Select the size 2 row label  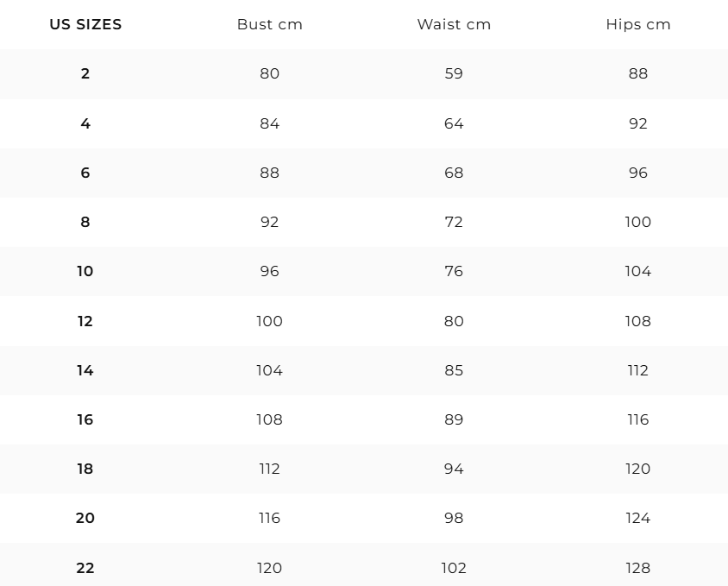coord(85,73)
